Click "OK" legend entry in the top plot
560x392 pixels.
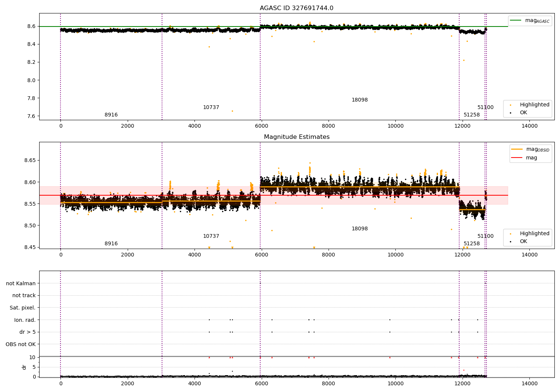click(519, 112)
